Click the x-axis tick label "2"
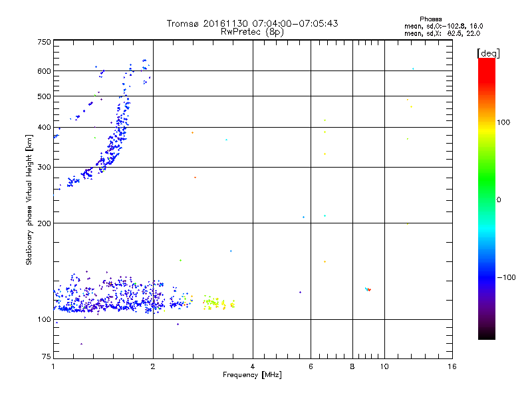532x399 pixels. coord(153,366)
